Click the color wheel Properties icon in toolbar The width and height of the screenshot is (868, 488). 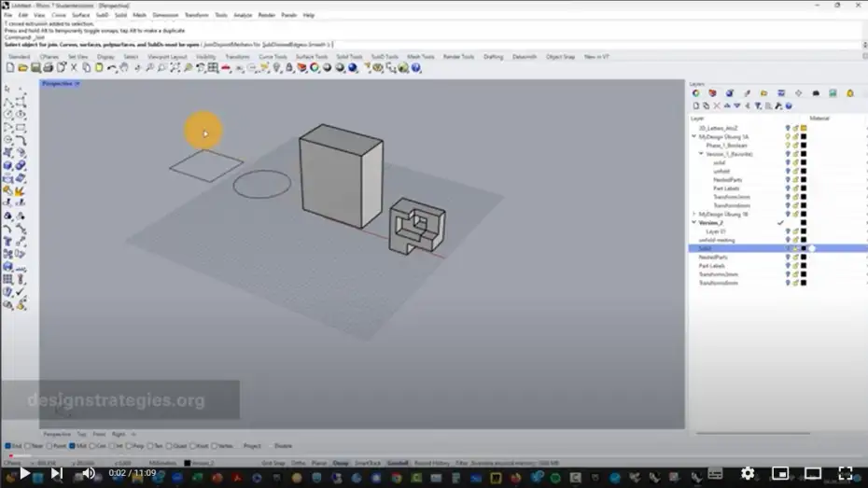(315, 67)
